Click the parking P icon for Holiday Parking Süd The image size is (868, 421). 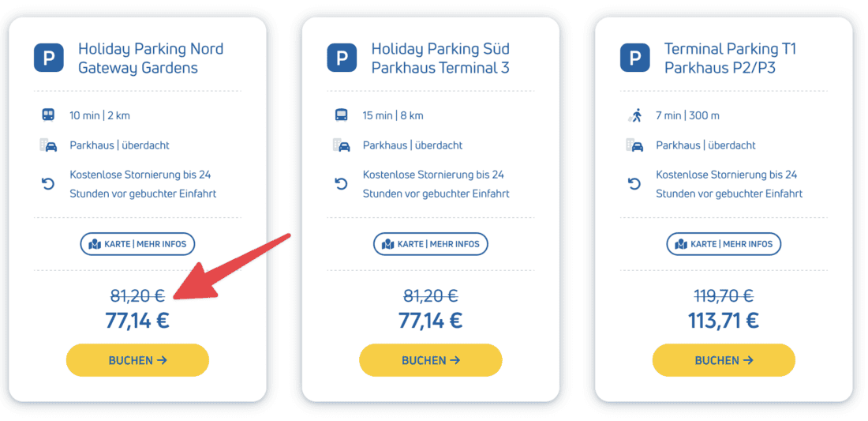click(x=342, y=58)
